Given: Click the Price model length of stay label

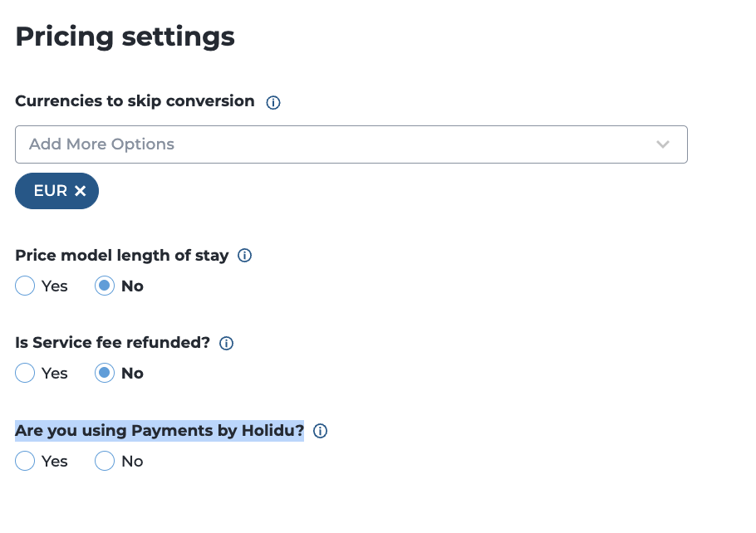Looking at the screenshot, I should point(121,256).
